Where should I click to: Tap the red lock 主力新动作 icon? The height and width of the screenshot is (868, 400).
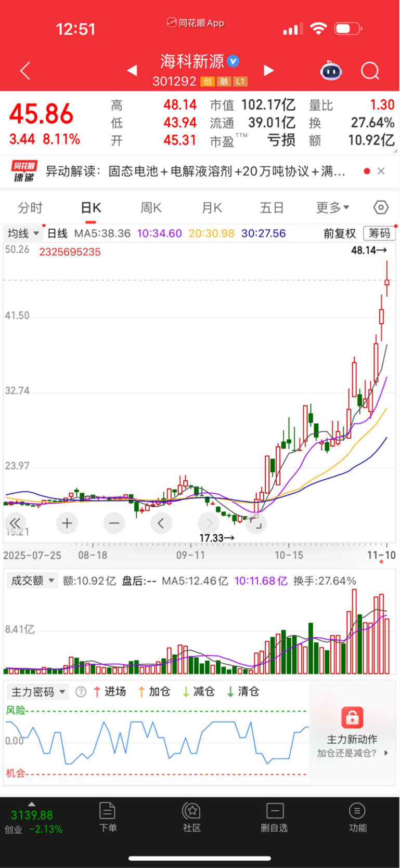point(352,717)
